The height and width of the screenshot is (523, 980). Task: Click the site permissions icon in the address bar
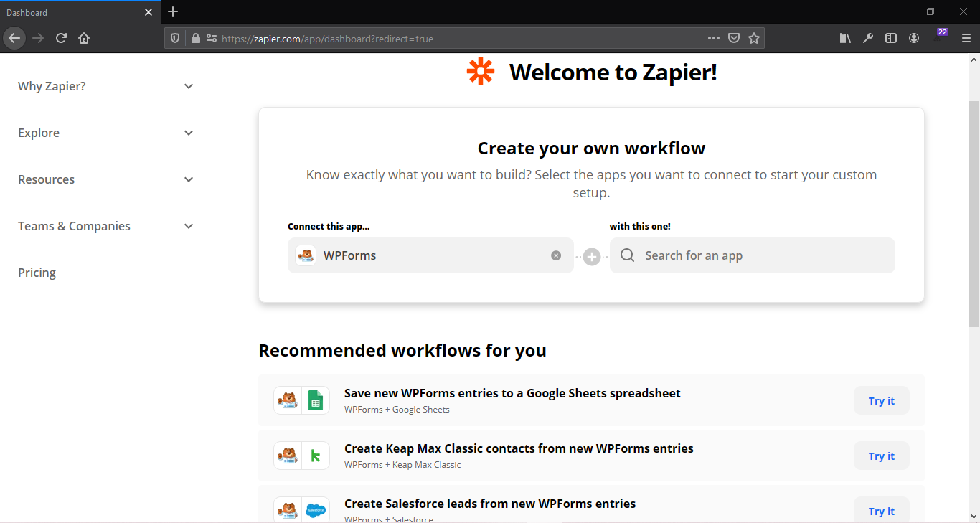click(211, 39)
